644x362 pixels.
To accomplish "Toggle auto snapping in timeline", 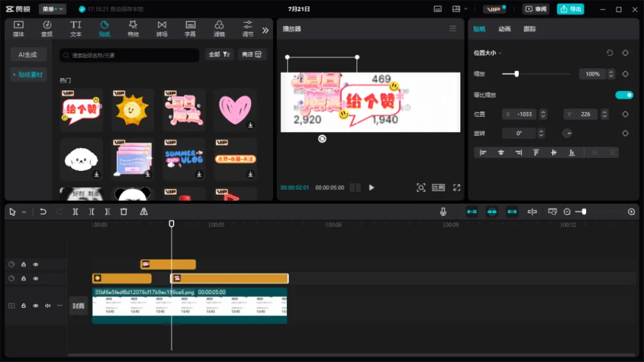I will point(492,212).
